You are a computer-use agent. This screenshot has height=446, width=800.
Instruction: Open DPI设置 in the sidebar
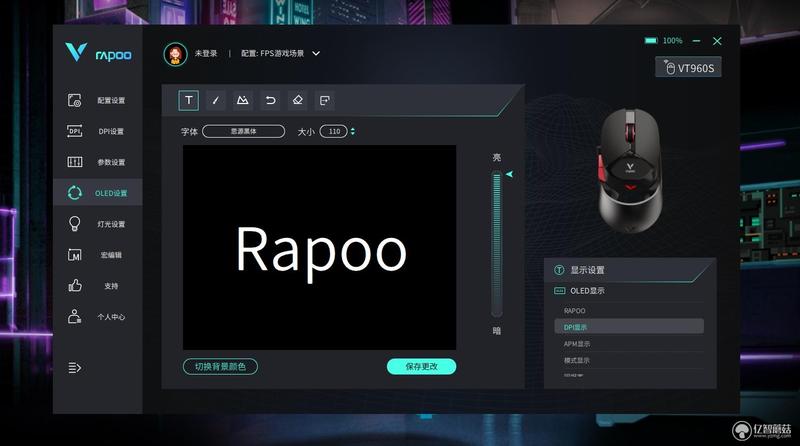coord(97,131)
